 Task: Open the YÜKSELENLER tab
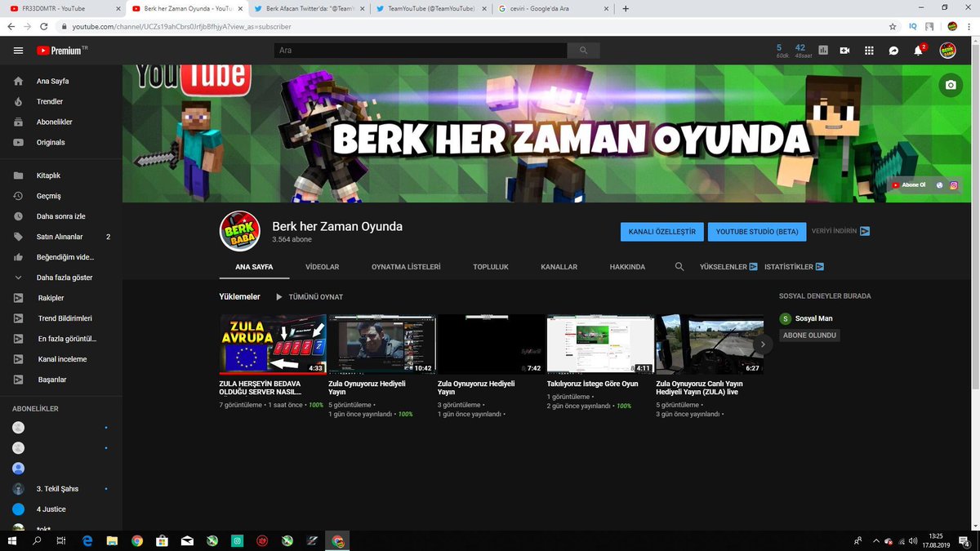tap(728, 267)
